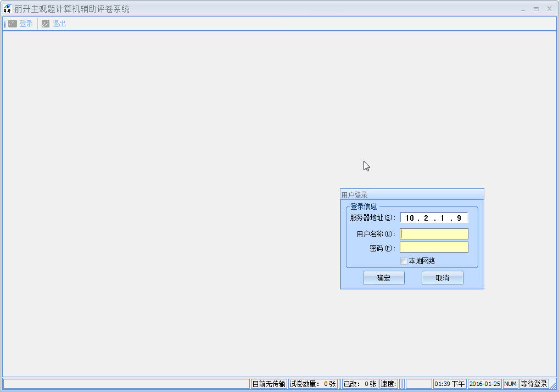Click the resize grip in the status bar corner

coord(554,384)
